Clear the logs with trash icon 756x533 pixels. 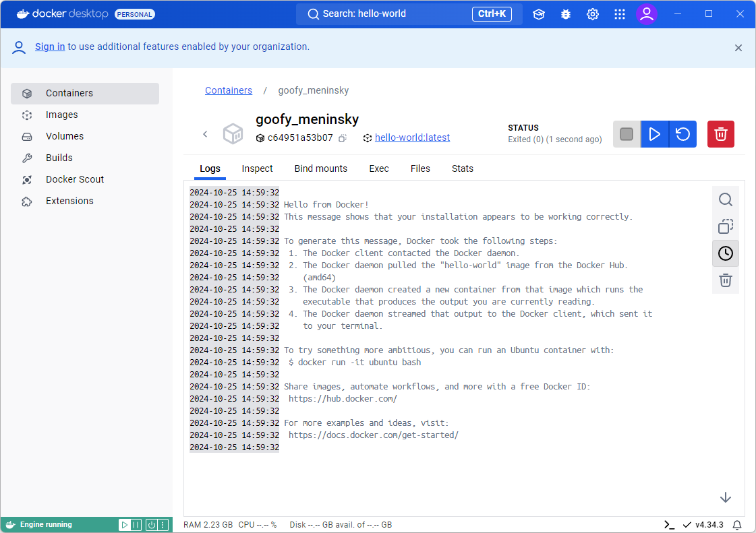(725, 280)
